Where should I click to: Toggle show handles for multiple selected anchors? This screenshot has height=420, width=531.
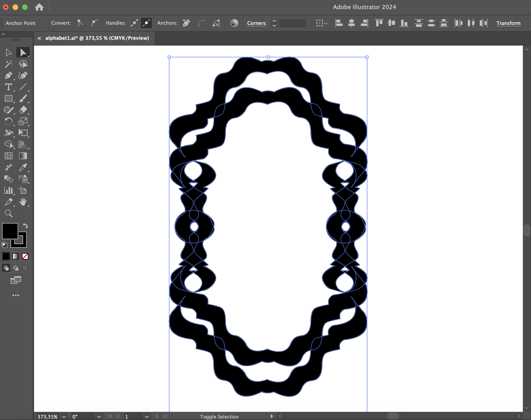pos(134,23)
